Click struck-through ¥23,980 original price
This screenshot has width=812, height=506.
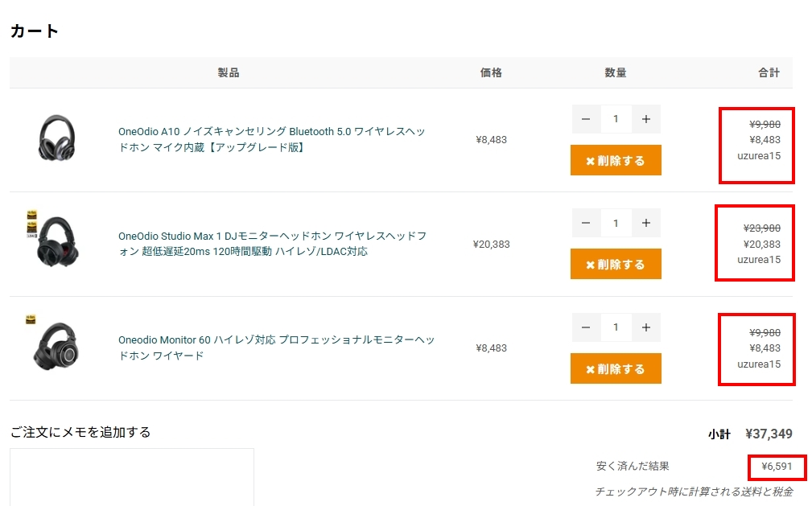tap(762, 228)
